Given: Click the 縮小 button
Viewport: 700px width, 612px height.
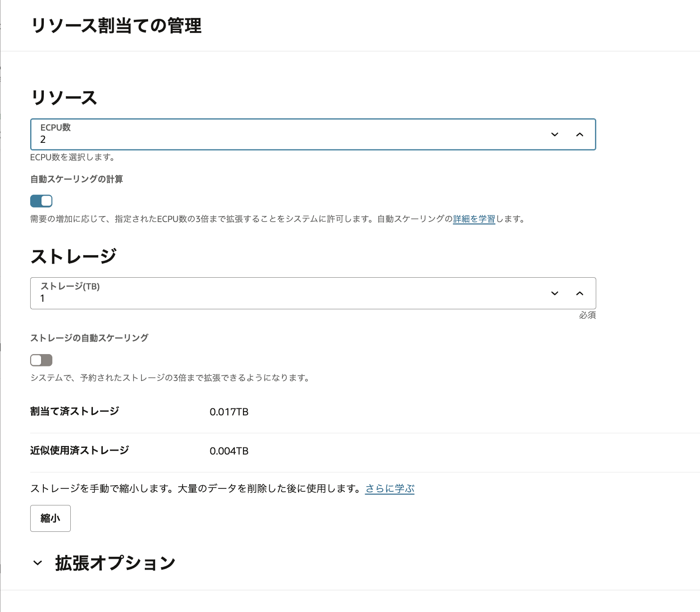Looking at the screenshot, I should pyautogui.click(x=50, y=518).
